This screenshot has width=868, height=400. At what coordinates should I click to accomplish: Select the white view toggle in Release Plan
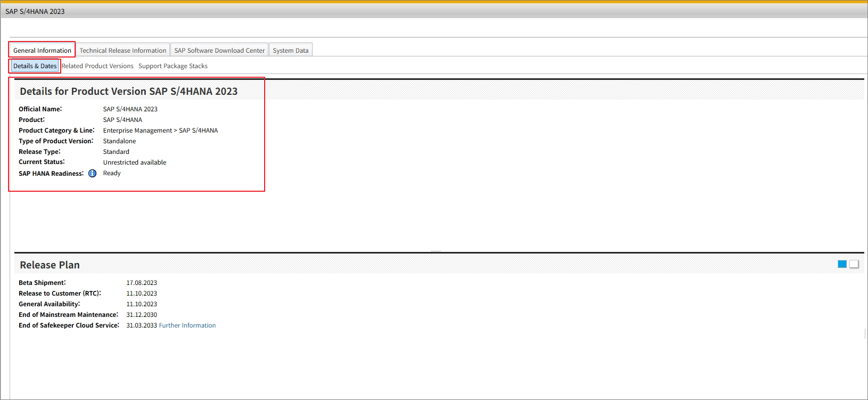click(854, 264)
